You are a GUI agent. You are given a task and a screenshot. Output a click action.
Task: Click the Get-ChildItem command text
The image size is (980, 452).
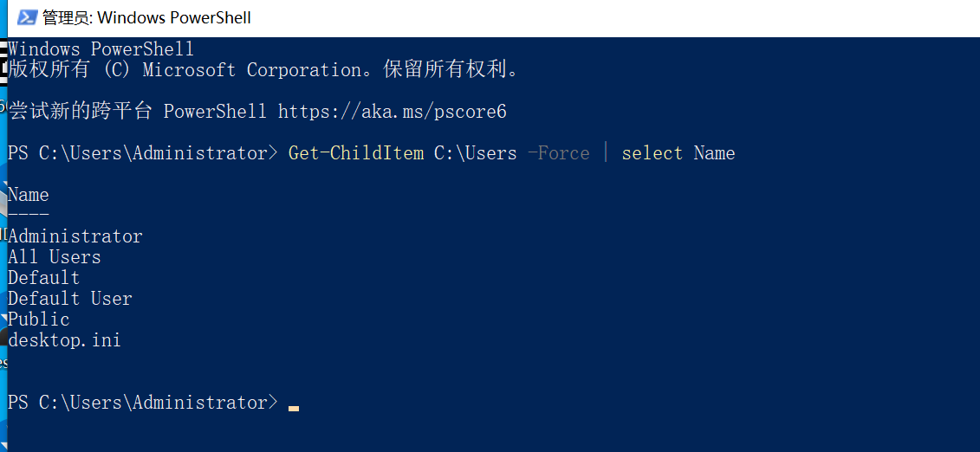(355, 153)
